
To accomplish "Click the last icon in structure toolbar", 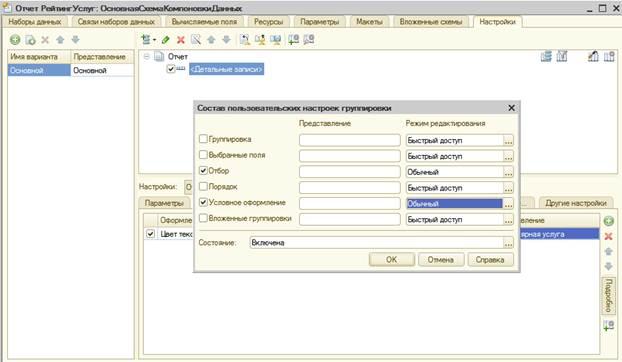I will pyautogui.click(x=309, y=39).
